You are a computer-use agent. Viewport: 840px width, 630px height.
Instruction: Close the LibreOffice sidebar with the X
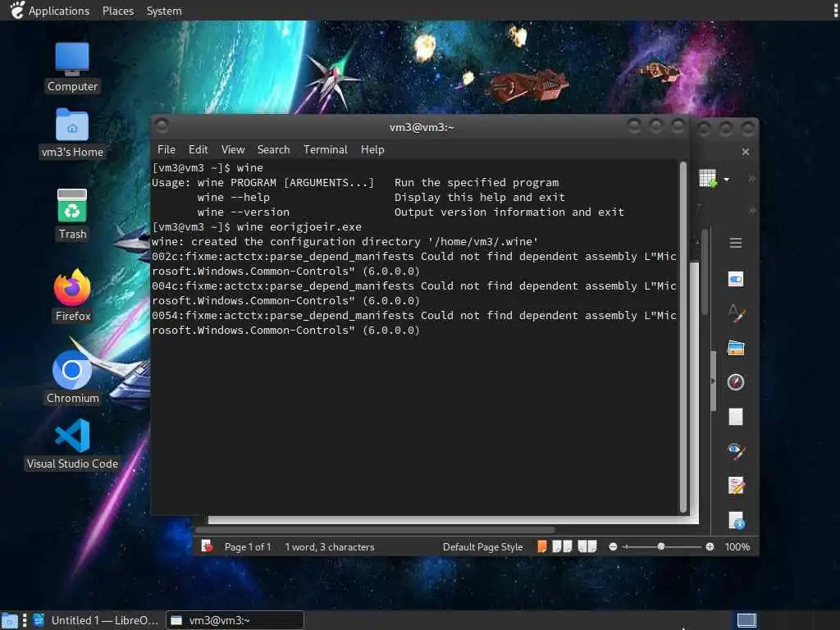click(745, 152)
